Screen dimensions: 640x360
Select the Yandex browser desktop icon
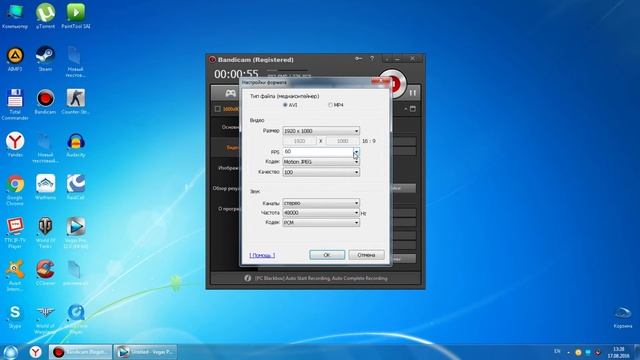coord(15,144)
